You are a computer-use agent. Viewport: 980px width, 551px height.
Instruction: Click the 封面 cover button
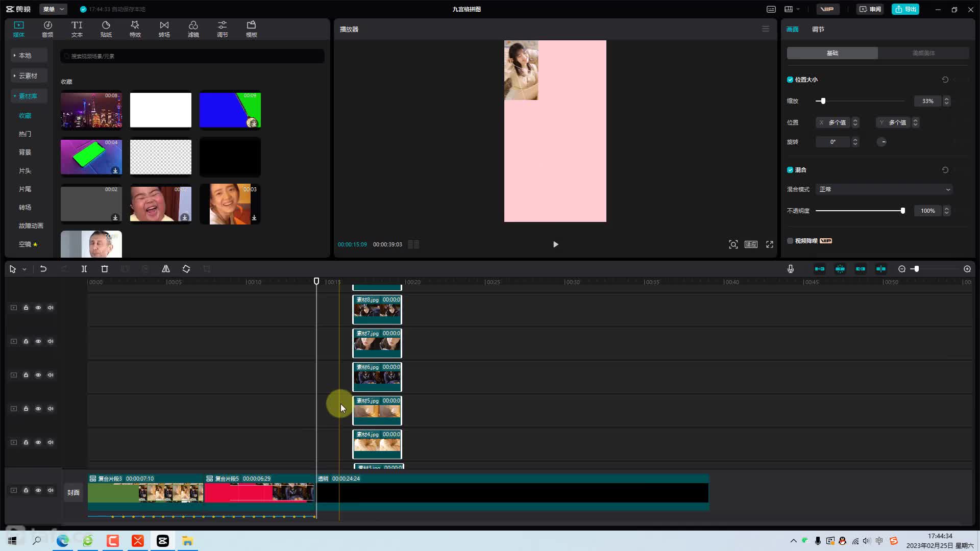73,492
